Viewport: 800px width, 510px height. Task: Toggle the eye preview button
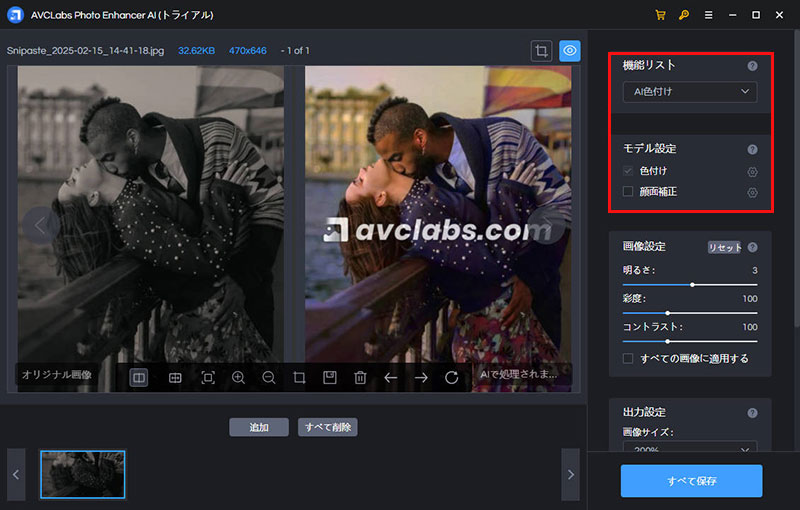click(570, 51)
